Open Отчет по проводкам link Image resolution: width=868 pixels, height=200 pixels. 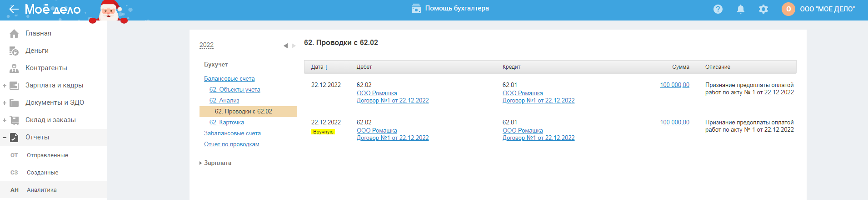click(231, 144)
